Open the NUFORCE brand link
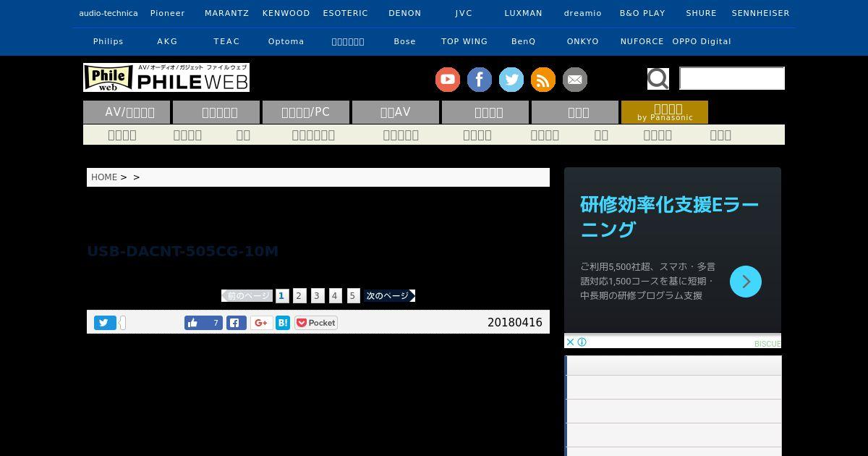Image resolution: width=868 pixels, height=456 pixels. [642, 41]
